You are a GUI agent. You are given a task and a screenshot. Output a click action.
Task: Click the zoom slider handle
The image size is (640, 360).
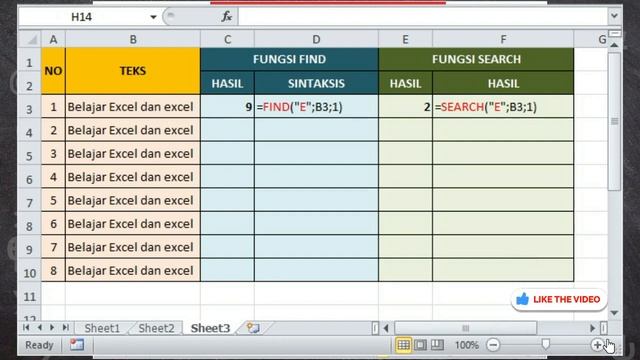(x=546, y=344)
